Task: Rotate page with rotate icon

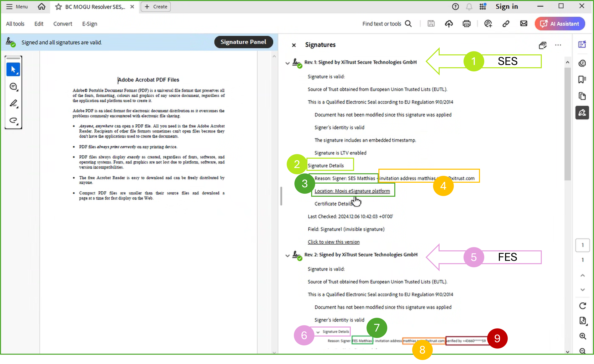Action: click(582, 306)
